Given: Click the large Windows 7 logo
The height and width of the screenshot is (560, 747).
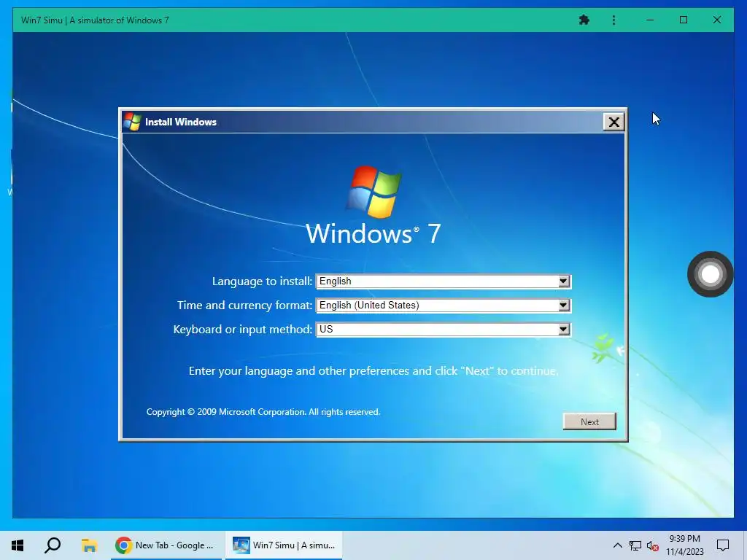Looking at the screenshot, I should (373, 205).
